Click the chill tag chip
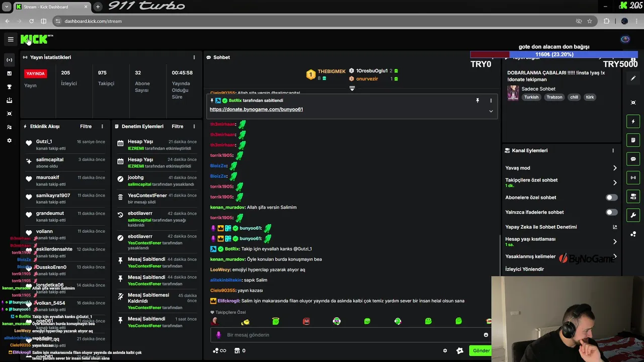Screen dimensions: 644x362 (574, 97)
